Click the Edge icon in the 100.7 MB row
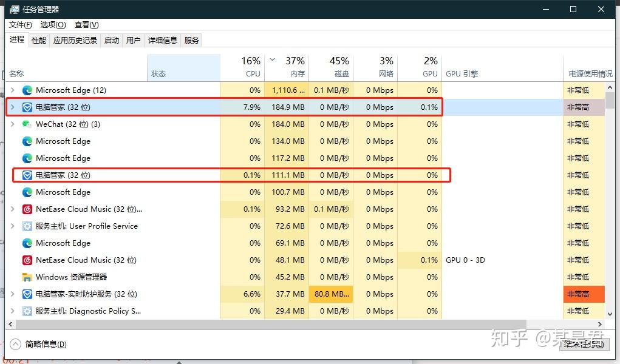The image size is (620, 364). (x=27, y=192)
